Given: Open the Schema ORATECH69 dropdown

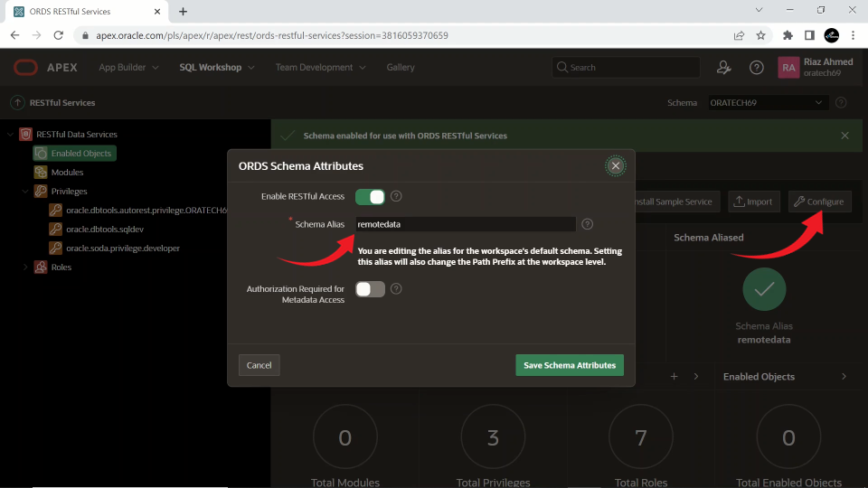Looking at the screenshot, I should coord(768,102).
